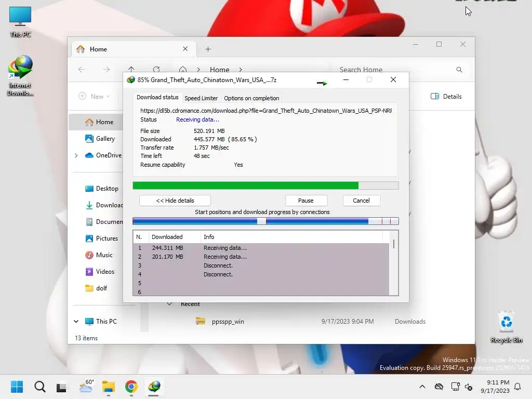Open Pictures in the sidebar
This screenshot has height=399, width=532.
[101, 238]
